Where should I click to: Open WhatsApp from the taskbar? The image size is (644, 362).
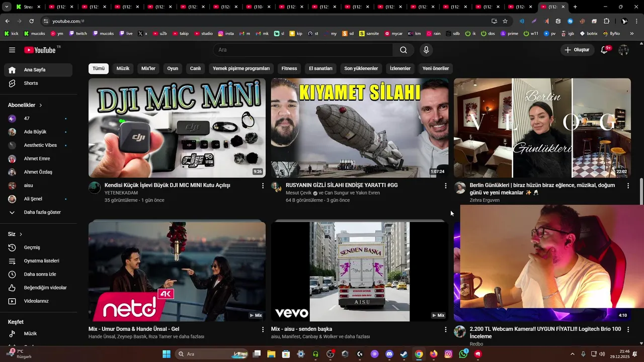(463, 354)
